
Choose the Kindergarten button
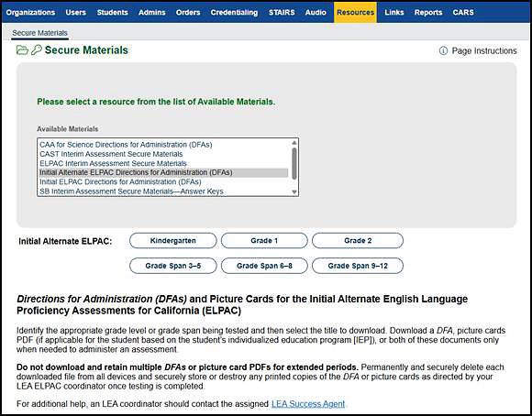[x=173, y=241]
